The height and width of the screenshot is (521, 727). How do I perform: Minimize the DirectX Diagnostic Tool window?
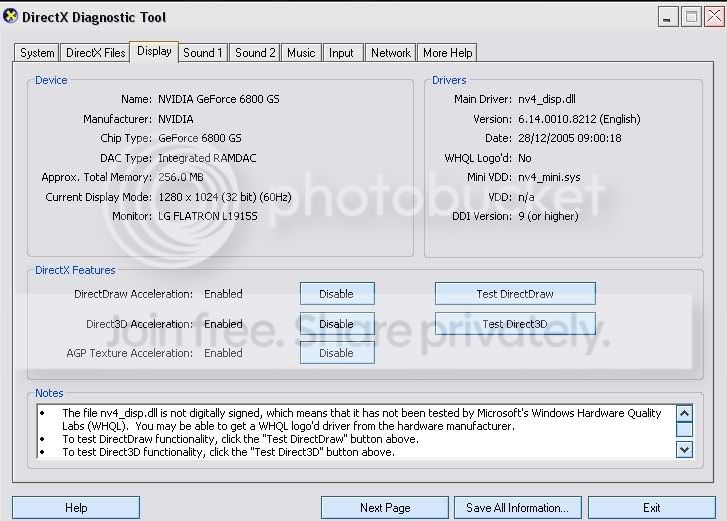[668, 17]
